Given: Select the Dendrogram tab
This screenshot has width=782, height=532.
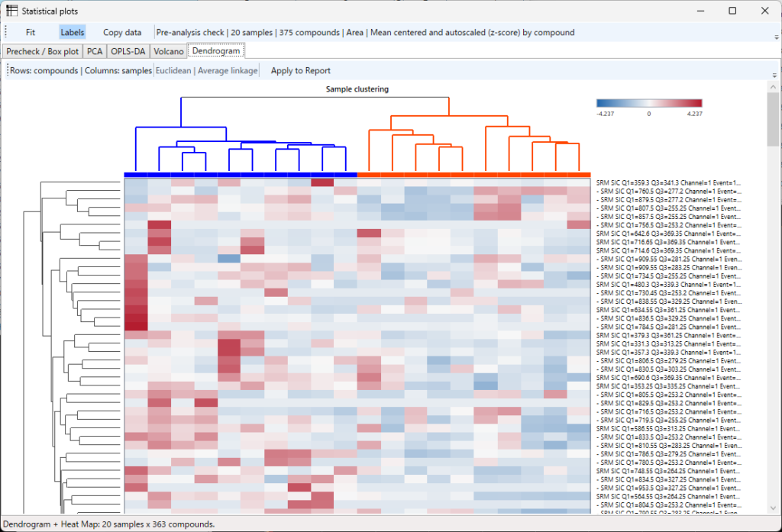Looking at the screenshot, I should (216, 51).
